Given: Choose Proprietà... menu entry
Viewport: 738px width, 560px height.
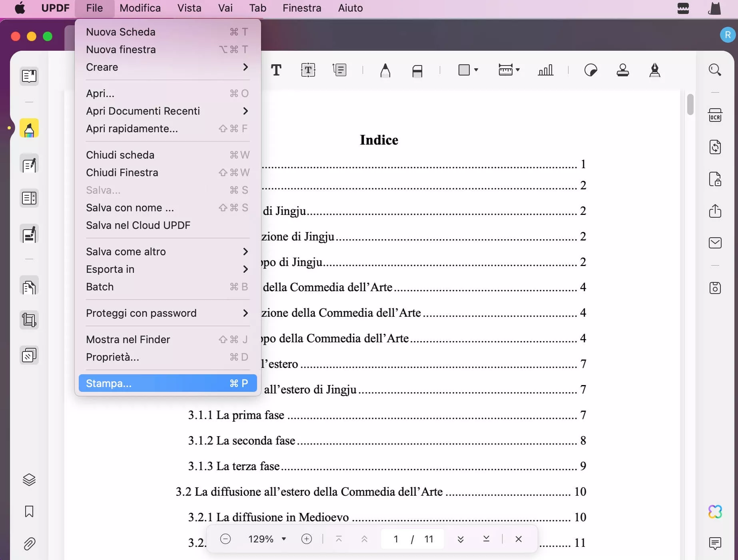Looking at the screenshot, I should (x=168, y=357).
